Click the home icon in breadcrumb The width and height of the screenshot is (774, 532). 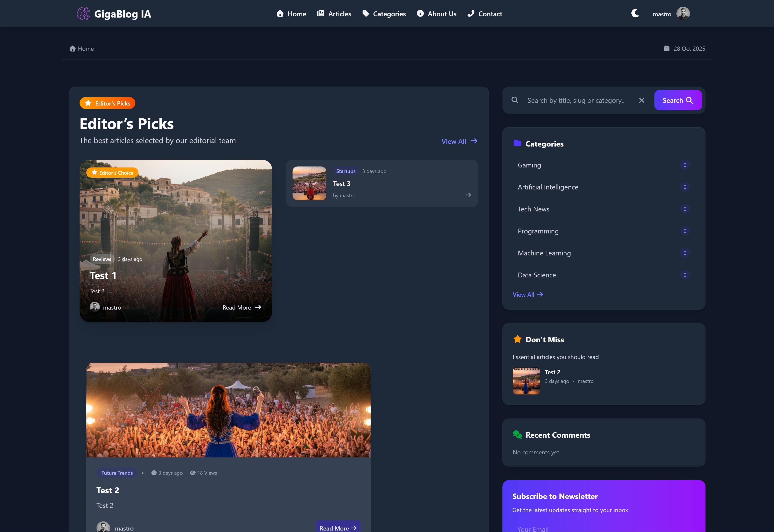point(72,49)
